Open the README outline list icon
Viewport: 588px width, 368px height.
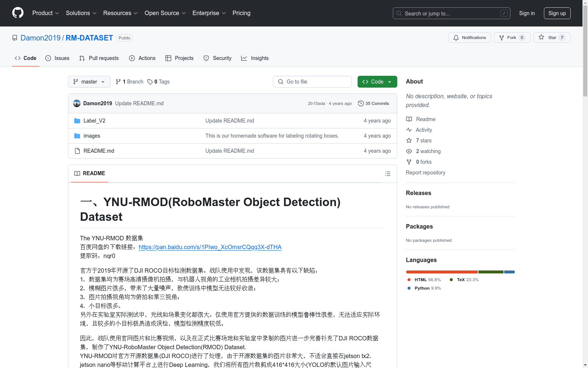pos(388,174)
